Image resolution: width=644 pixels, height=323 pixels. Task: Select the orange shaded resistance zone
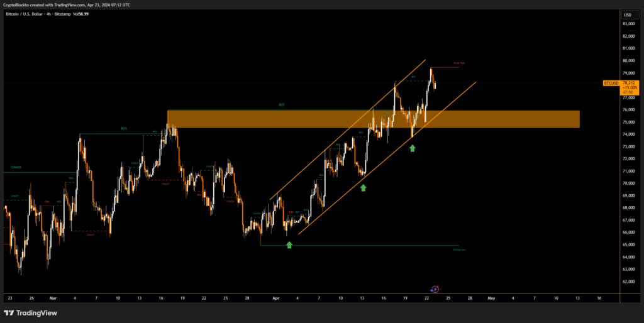tap(373, 119)
